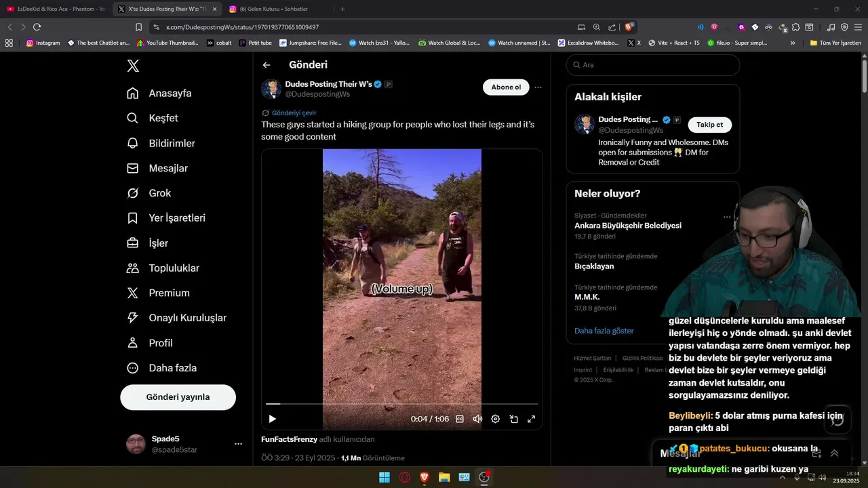Open Brave from the taskbar
The width and height of the screenshot is (868, 488).
tap(425, 477)
